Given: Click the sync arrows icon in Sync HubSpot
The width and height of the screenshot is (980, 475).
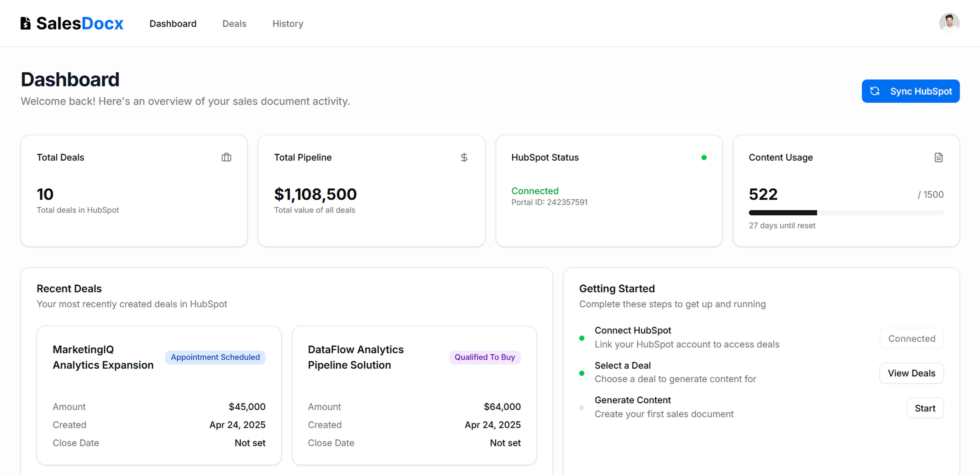Looking at the screenshot, I should tap(875, 91).
